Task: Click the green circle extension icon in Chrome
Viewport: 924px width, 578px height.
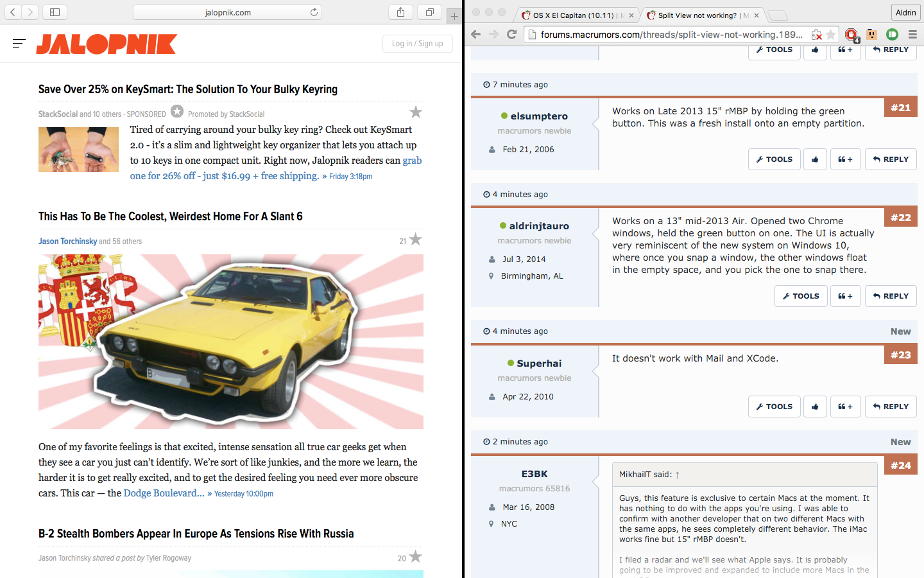Action: [x=892, y=35]
